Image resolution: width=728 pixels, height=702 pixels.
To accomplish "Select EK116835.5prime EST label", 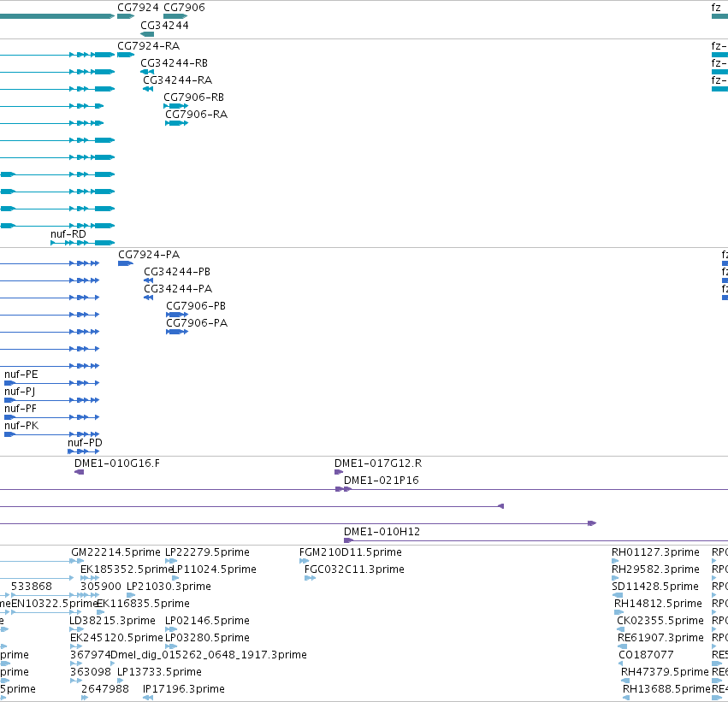I will tap(144, 605).
